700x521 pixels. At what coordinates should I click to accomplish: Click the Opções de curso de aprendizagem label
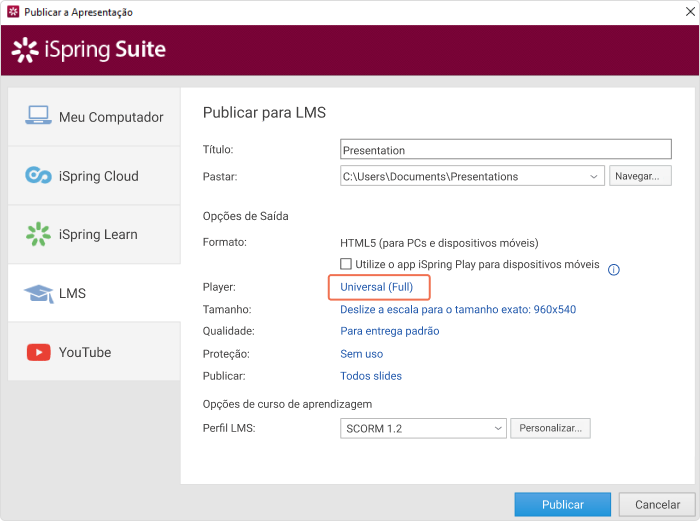pyautogui.click(x=287, y=404)
